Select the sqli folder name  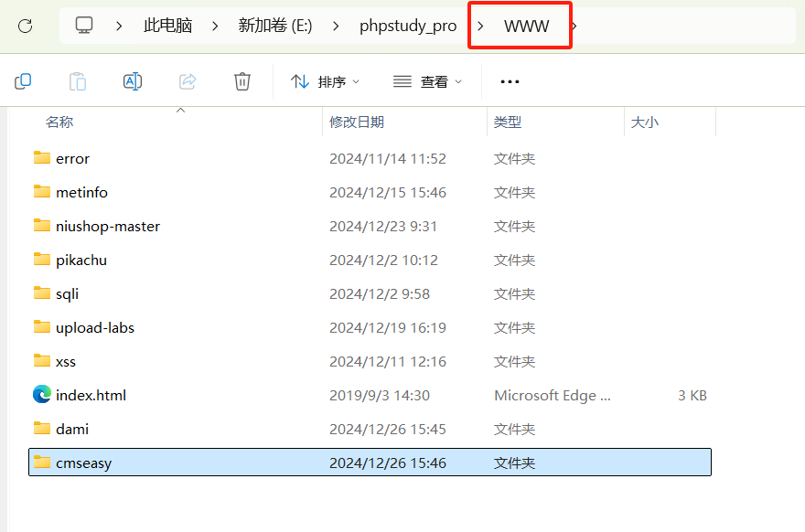(x=68, y=294)
